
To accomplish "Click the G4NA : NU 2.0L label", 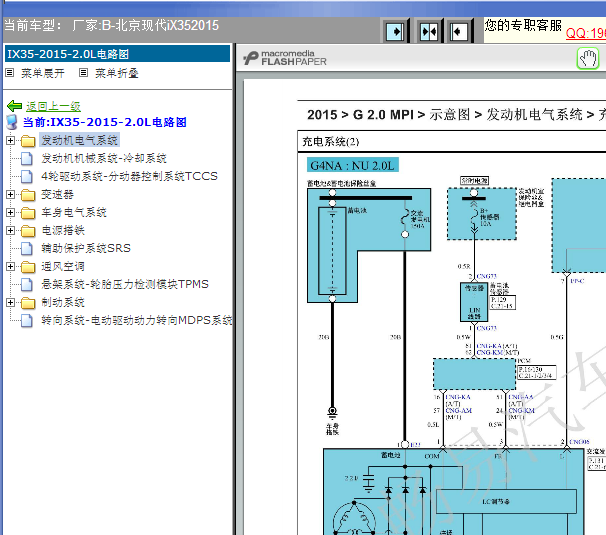I will click(352, 165).
